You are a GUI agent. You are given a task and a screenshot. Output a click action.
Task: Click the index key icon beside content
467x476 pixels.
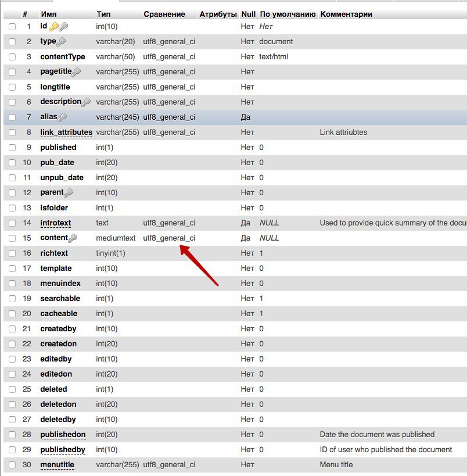[73, 238]
